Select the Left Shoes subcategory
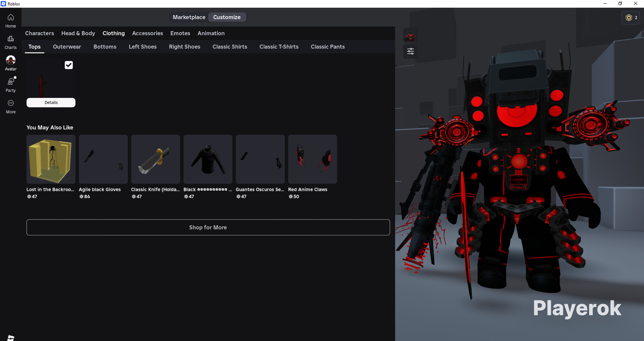Viewport: 644px width, 341px height. [143, 47]
